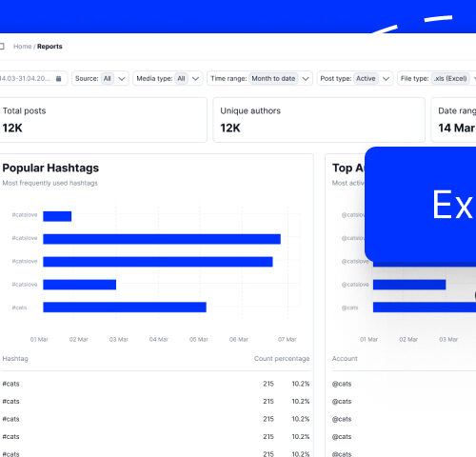This screenshot has width=476, height=457.
Task: Click the #cats axis label in hashtags chart
Action: click(19, 308)
